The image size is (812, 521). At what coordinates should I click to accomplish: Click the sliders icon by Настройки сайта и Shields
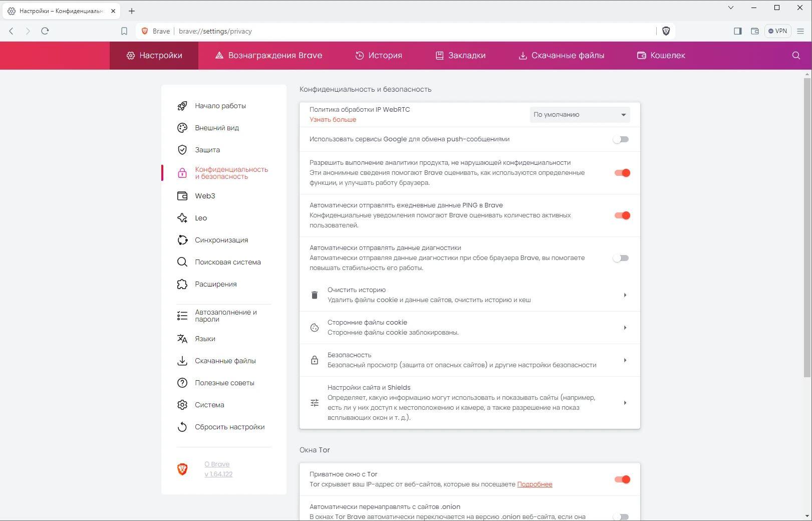(x=315, y=403)
